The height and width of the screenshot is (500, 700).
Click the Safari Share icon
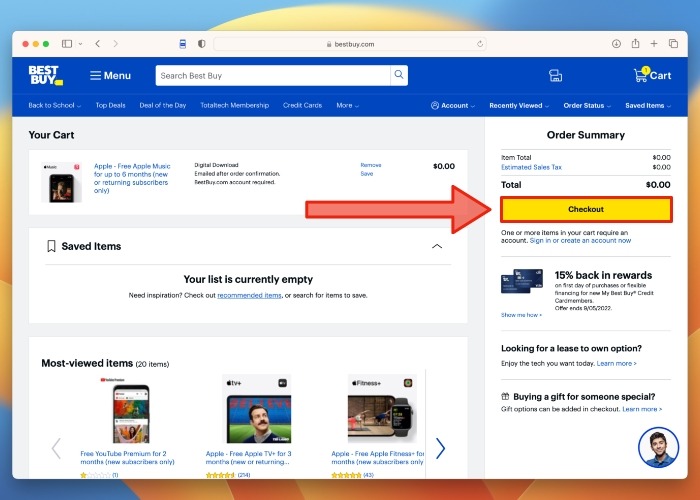click(x=635, y=43)
